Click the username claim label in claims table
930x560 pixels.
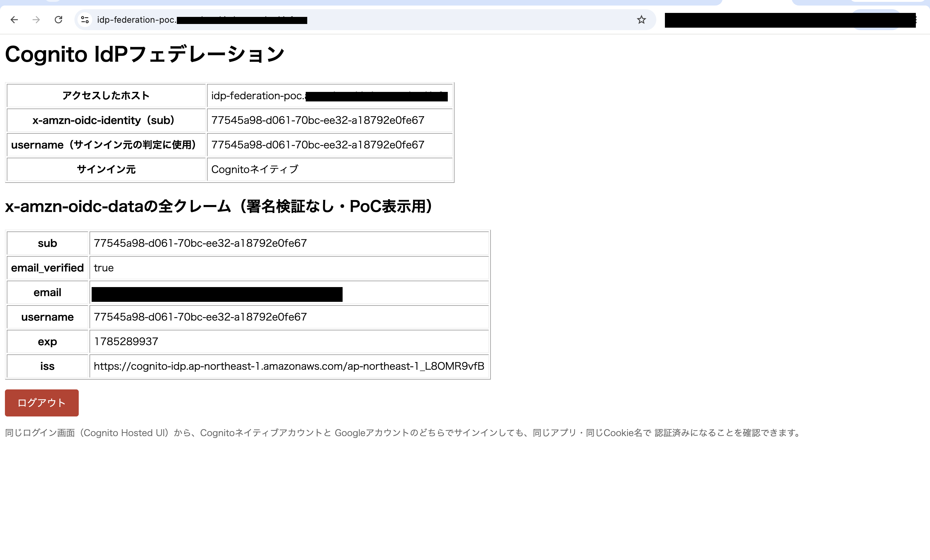pyautogui.click(x=48, y=317)
